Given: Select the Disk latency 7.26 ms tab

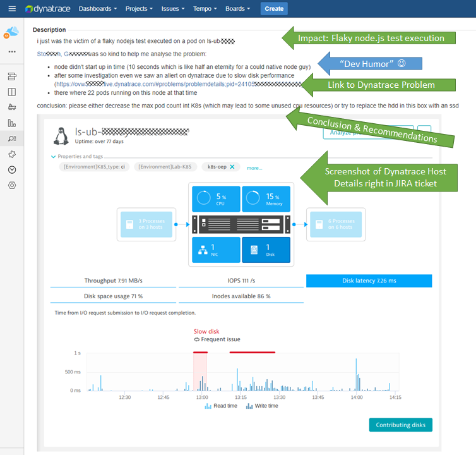Looking at the screenshot, I should (369, 281).
